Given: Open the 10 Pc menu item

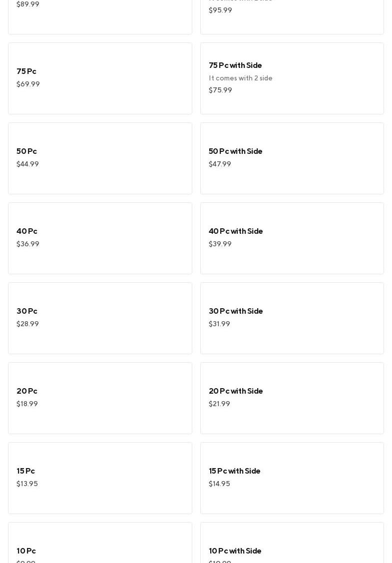Looking at the screenshot, I should [100, 545].
